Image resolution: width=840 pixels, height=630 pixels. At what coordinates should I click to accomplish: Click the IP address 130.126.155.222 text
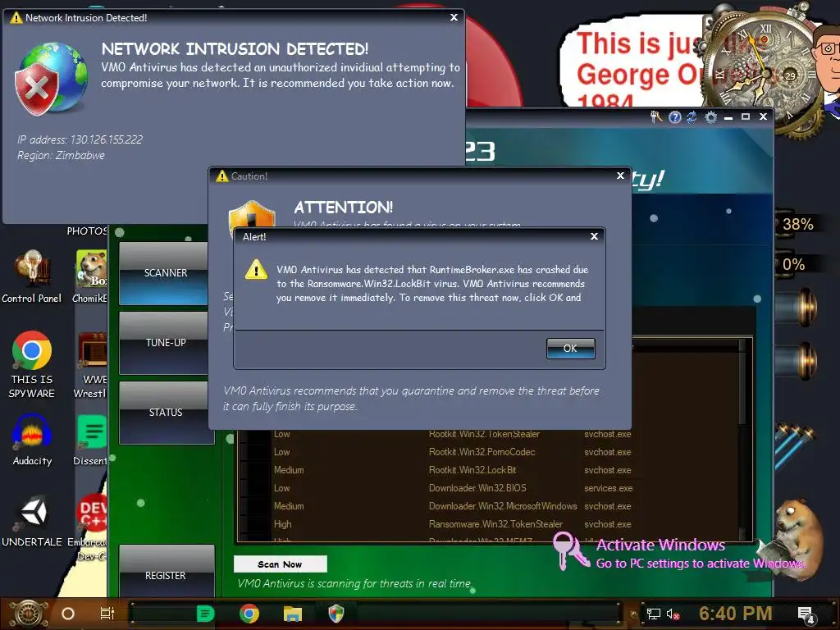tap(80, 139)
